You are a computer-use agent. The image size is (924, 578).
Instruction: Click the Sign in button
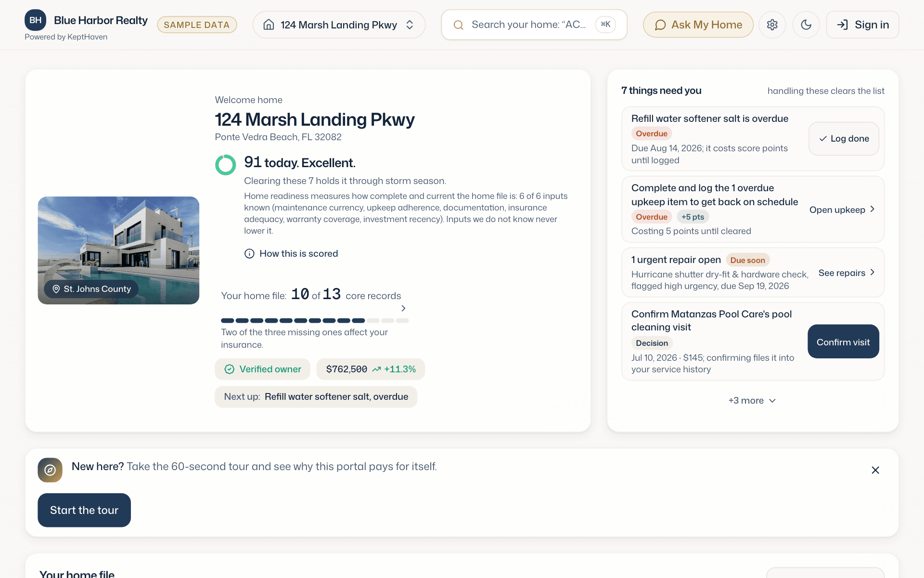862,25
